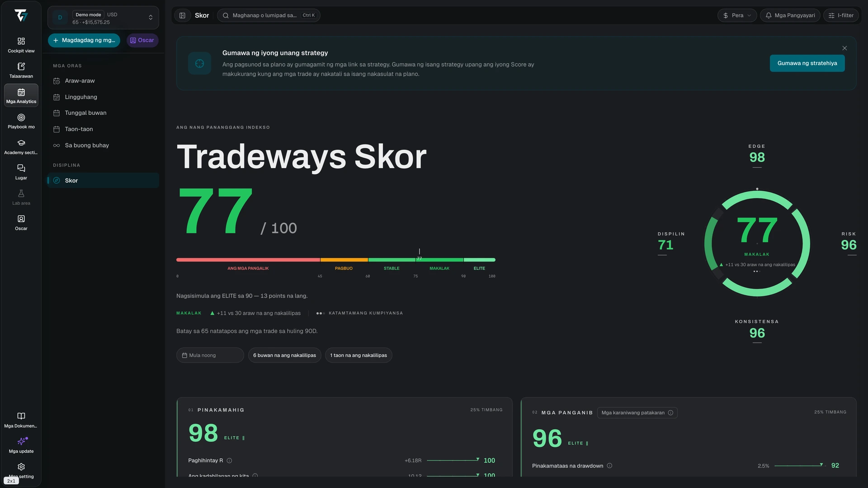Click the Maghanap o lumipad search field

point(269,15)
